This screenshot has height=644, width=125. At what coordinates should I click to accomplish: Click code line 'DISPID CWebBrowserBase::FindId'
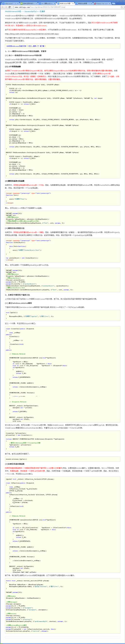point(33,85)
